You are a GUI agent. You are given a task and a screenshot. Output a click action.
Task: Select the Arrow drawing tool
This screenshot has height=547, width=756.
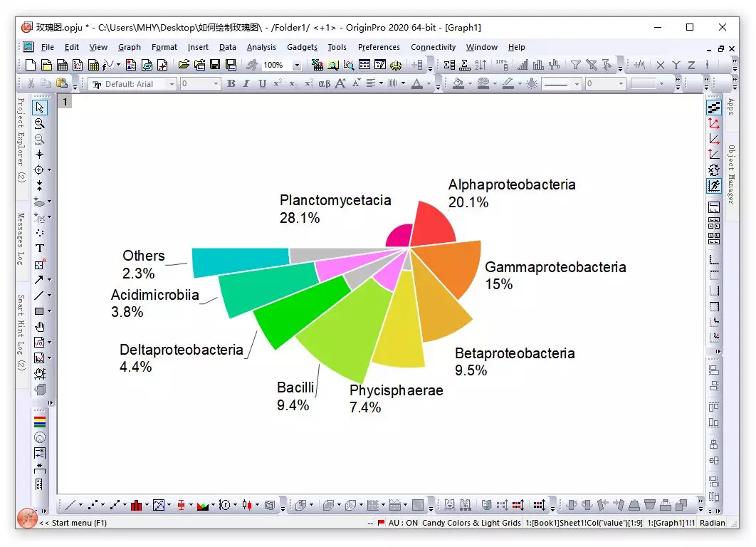point(39,280)
